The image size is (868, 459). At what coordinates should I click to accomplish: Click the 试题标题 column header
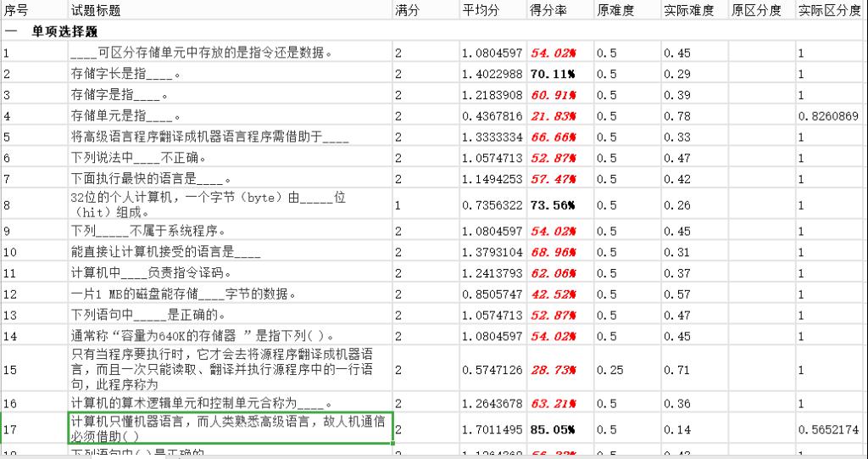[x=95, y=10]
